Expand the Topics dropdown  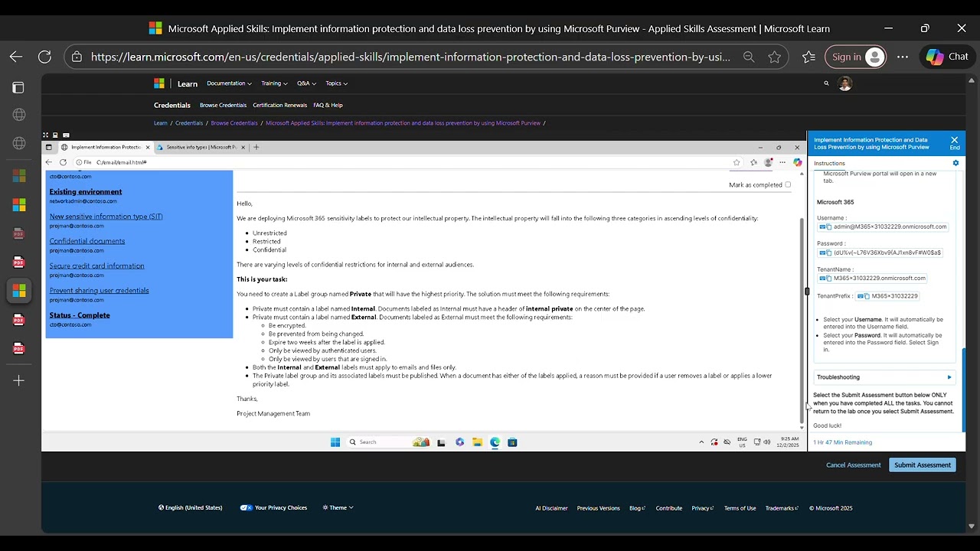point(336,83)
